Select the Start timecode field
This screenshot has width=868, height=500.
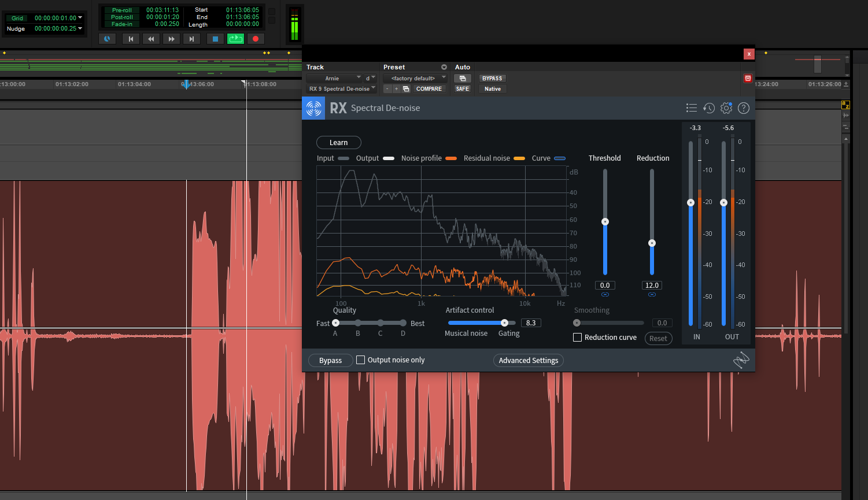242,10
